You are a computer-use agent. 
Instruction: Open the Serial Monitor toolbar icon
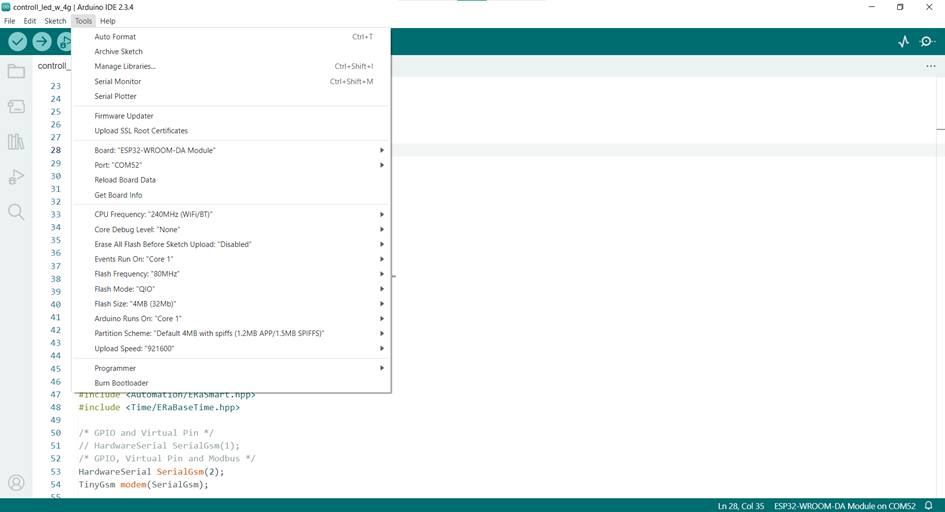pos(928,41)
